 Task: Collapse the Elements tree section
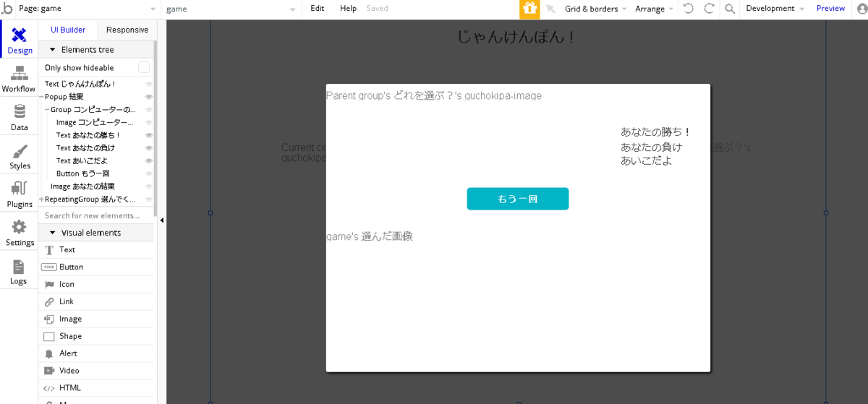coord(52,50)
